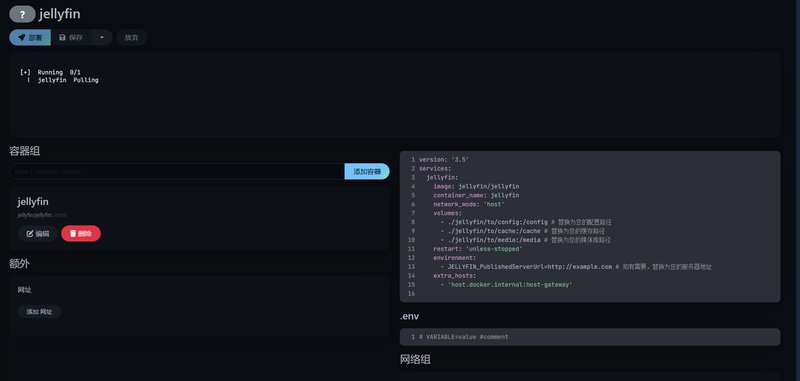Click the 容器组 section heading
800x381 pixels.
24,151
